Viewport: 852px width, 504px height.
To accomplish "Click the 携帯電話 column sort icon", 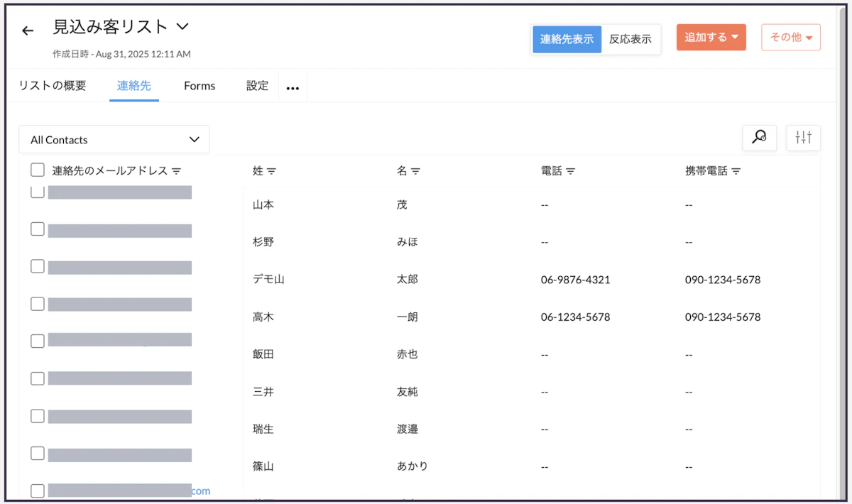I will tap(736, 171).
